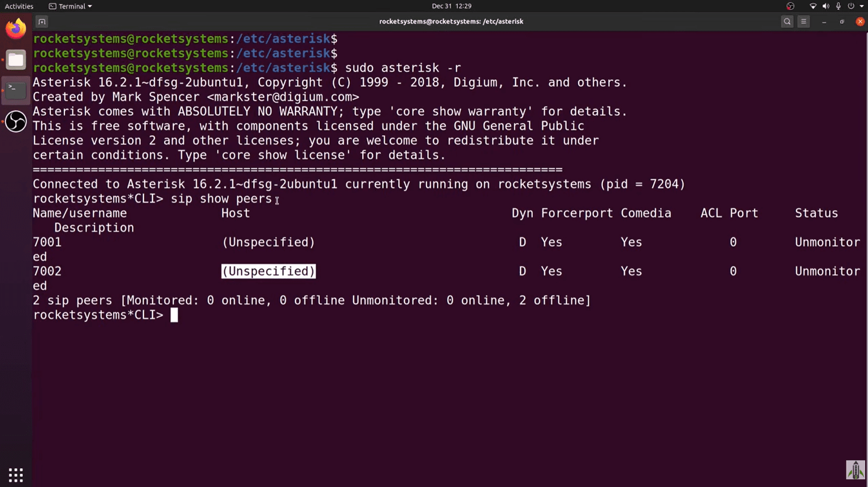The image size is (868, 487).
Task: Click the volume speaker icon in top bar
Action: 826,6
